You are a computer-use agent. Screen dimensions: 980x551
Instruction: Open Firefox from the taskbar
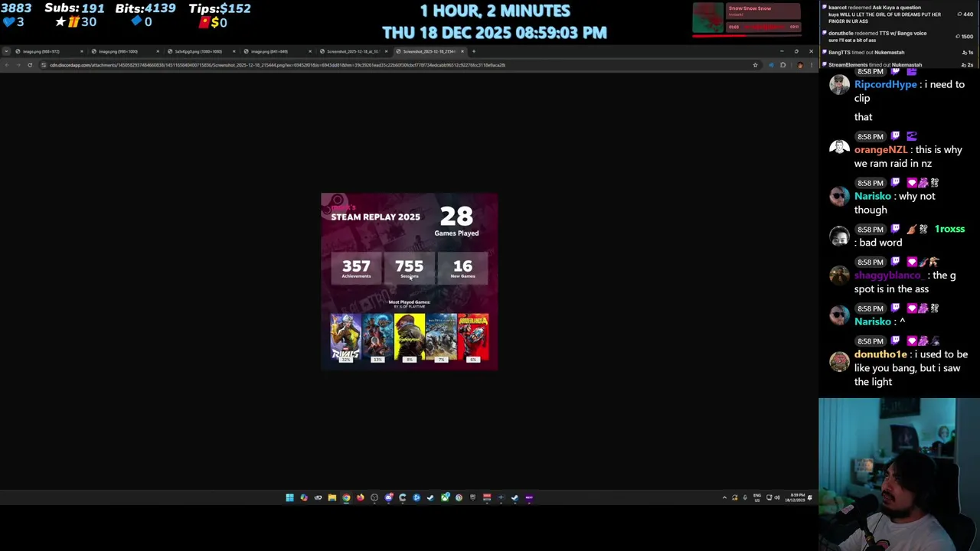click(360, 497)
